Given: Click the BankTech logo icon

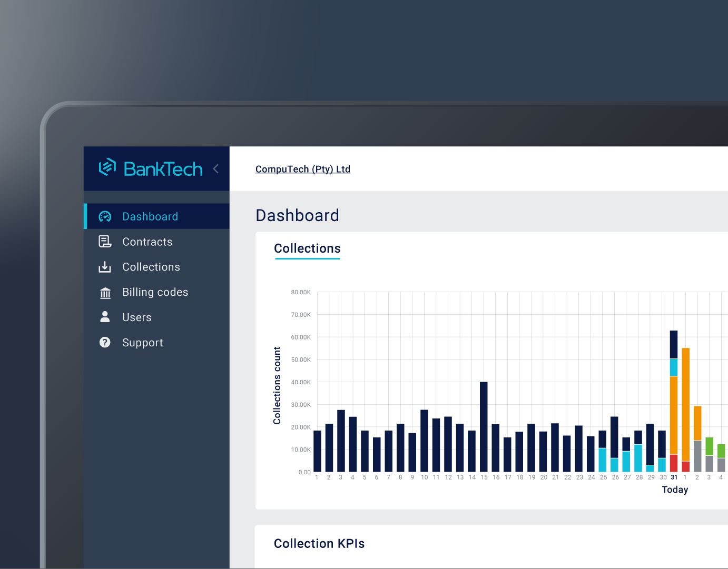Looking at the screenshot, I should tap(107, 167).
